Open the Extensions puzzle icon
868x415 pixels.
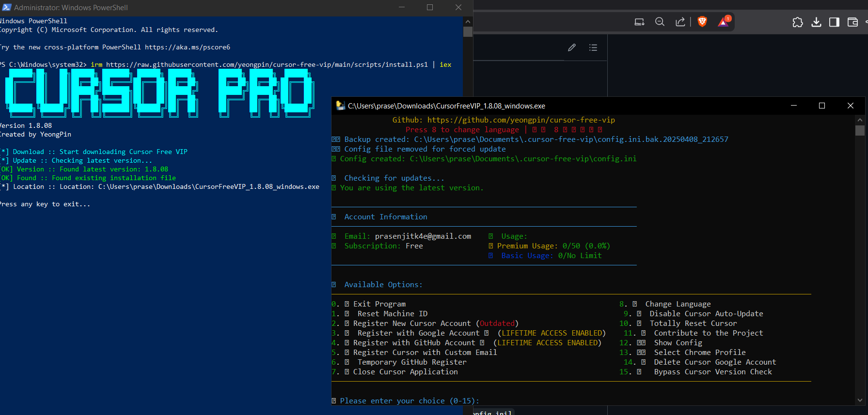(x=798, y=22)
